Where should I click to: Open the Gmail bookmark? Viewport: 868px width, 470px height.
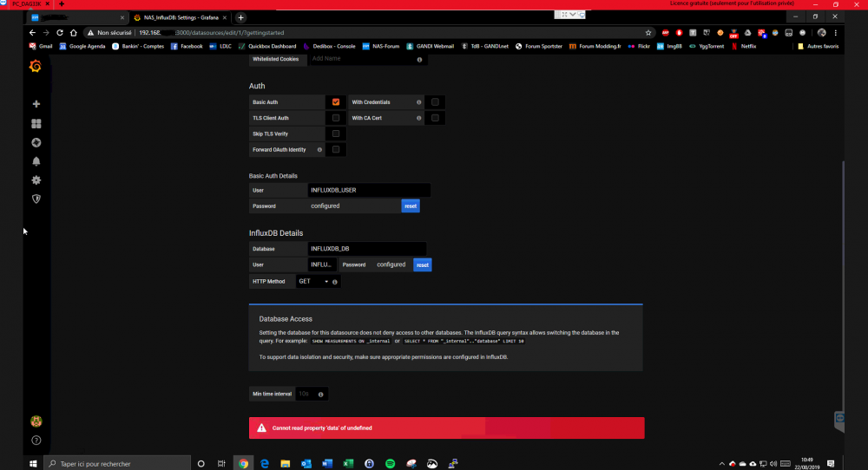pos(41,46)
